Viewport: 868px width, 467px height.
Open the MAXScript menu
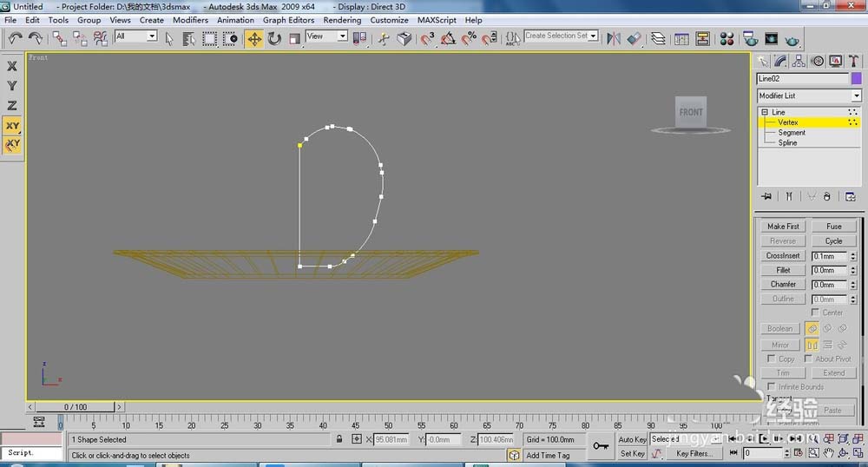point(437,20)
